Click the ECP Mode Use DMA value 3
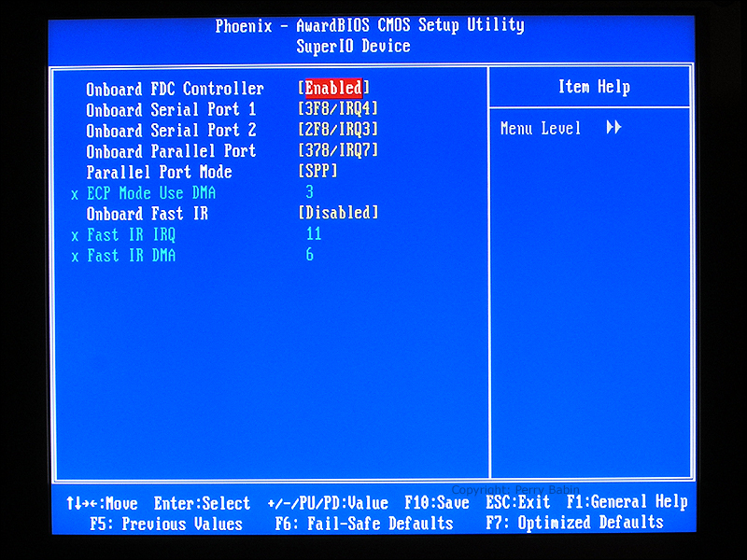Screen dimensions: 747x560 click(310, 192)
